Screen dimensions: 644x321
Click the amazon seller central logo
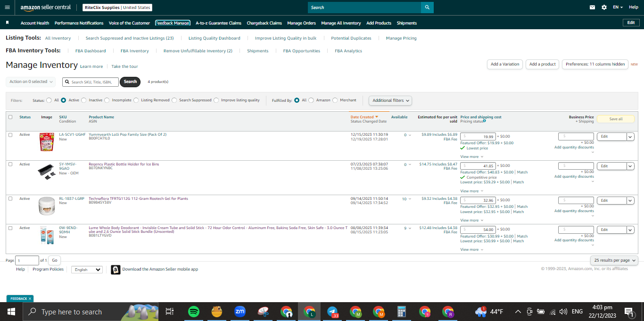click(46, 8)
